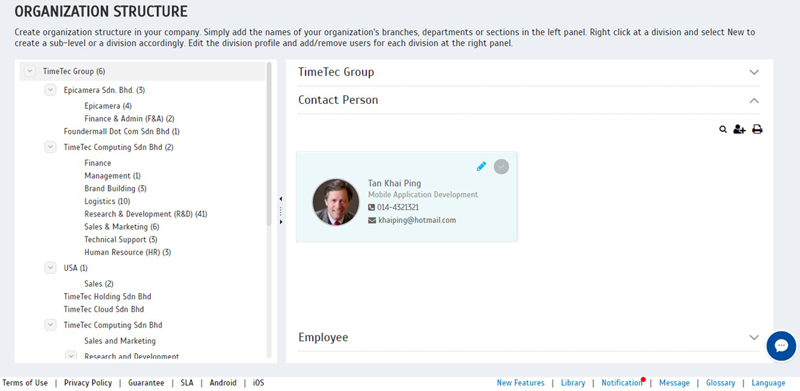
Task: Collapse the Epicamera Sdn. Bhd. node
Action: 50,90
